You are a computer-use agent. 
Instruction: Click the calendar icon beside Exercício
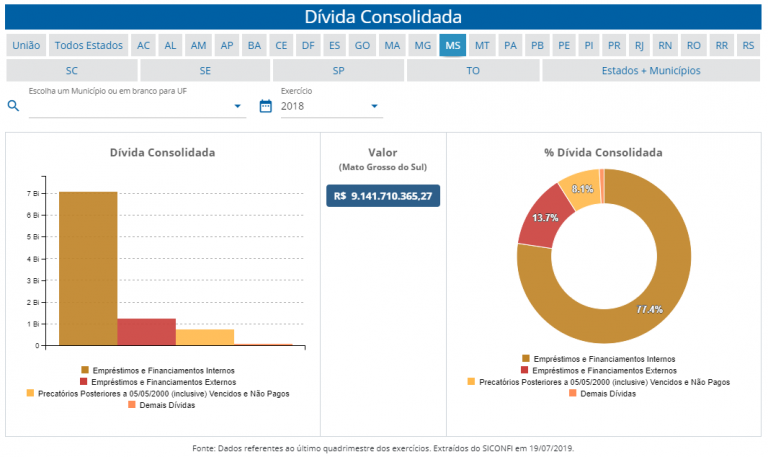click(x=265, y=106)
